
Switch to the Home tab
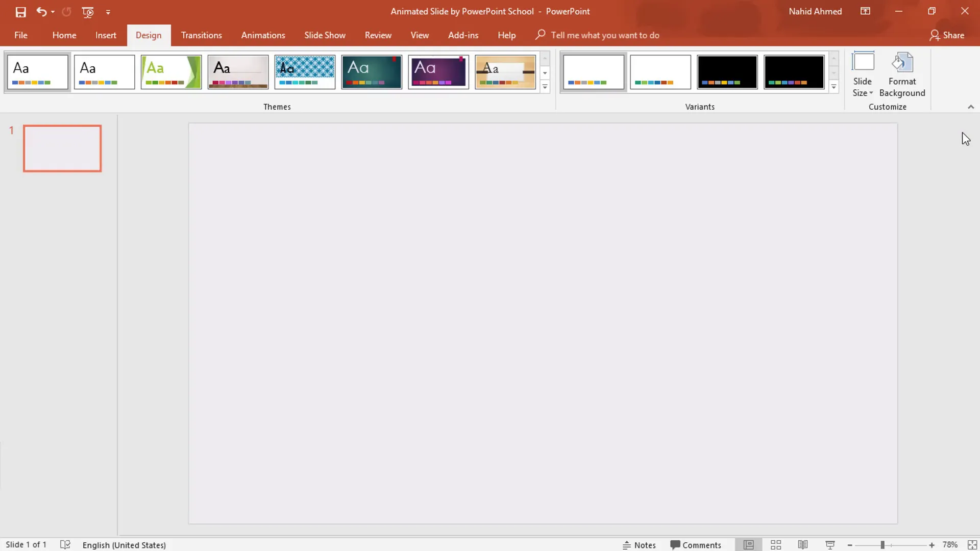click(64, 35)
